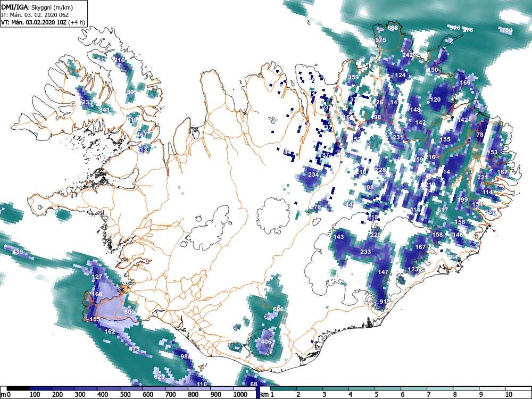Click the value 841 in the Westfjords
532x399 pixels.
point(104,109)
